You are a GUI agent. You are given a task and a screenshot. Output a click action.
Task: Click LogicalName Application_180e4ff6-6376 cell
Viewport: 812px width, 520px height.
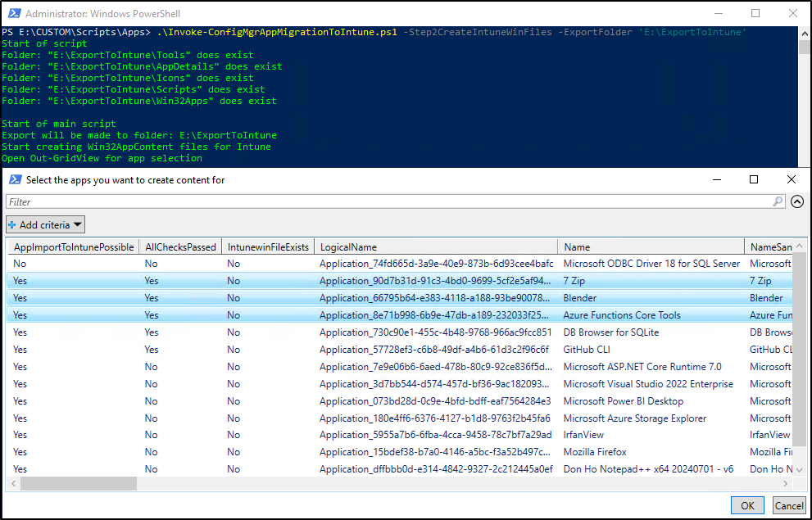click(435, 418)
